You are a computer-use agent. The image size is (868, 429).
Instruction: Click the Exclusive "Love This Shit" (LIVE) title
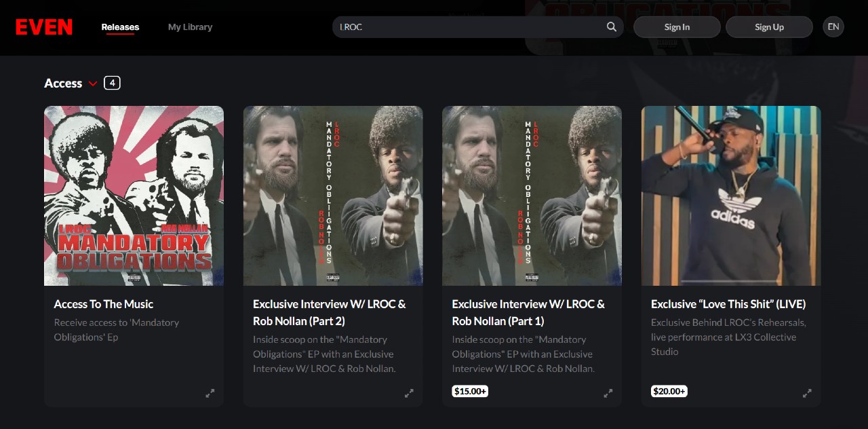click(728, 304)
